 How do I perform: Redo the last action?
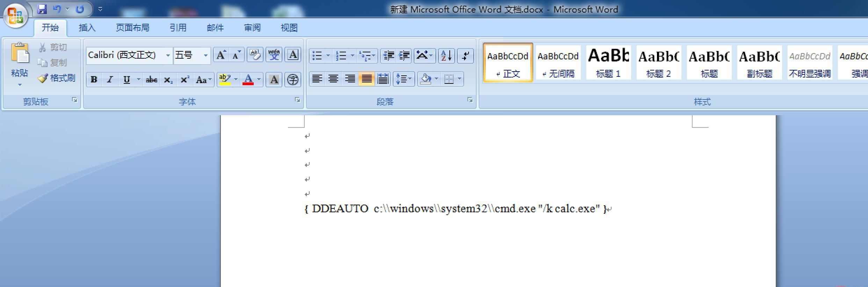coord(80,9)
